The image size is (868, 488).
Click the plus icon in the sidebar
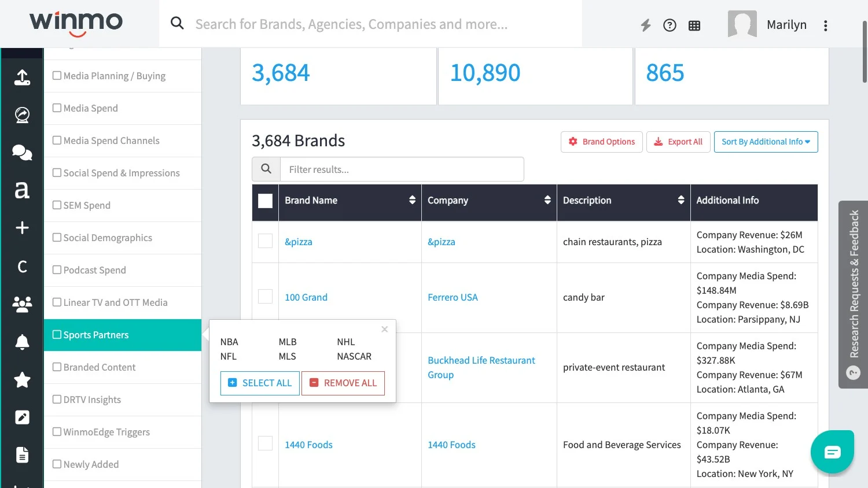pyautogui.click(x=22, y=228)
